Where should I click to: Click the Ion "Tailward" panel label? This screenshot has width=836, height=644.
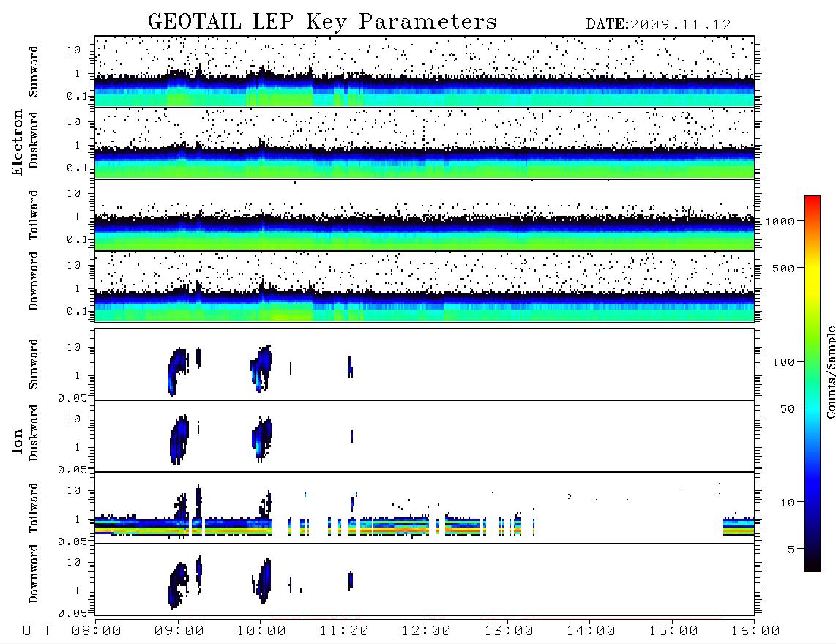(x=34, y=508)
